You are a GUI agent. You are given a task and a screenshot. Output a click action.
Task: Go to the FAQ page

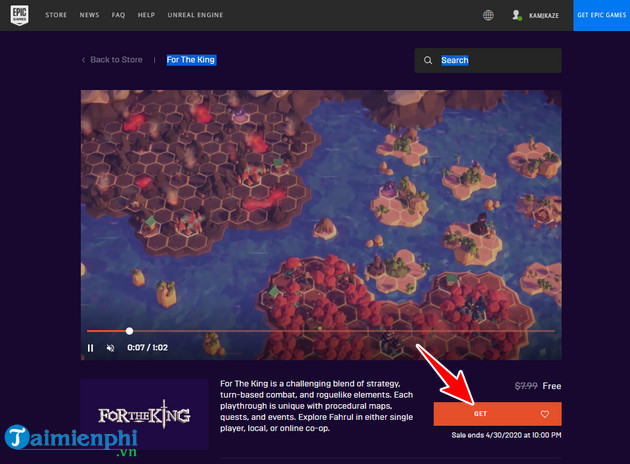118,15
